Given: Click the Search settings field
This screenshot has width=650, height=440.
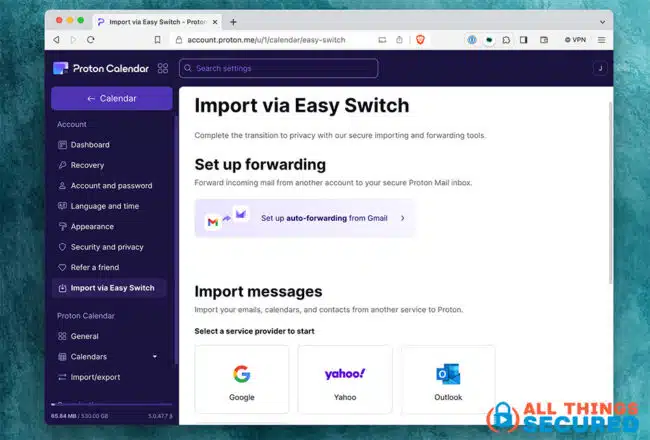Looking at the screenshot, I should pyautogui.click(x=278, y=68).
